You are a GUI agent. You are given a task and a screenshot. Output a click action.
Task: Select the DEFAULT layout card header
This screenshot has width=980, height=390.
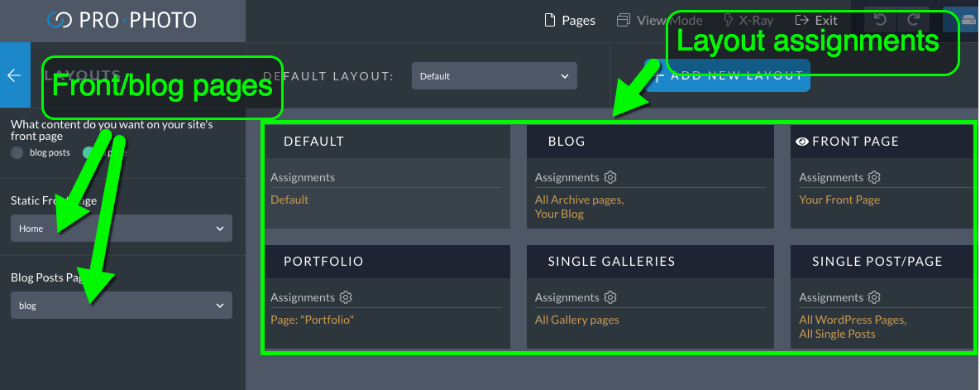pyautogui.click(x=388, y=142)
